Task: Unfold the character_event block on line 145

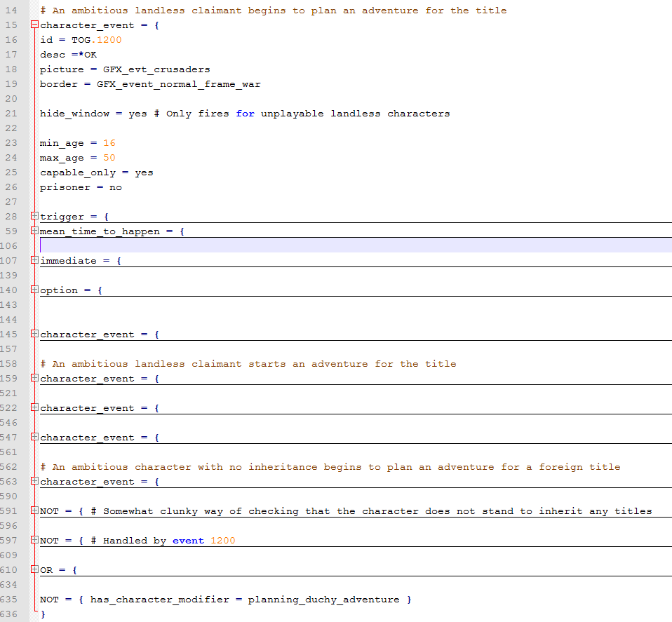Action: (34, 334)
